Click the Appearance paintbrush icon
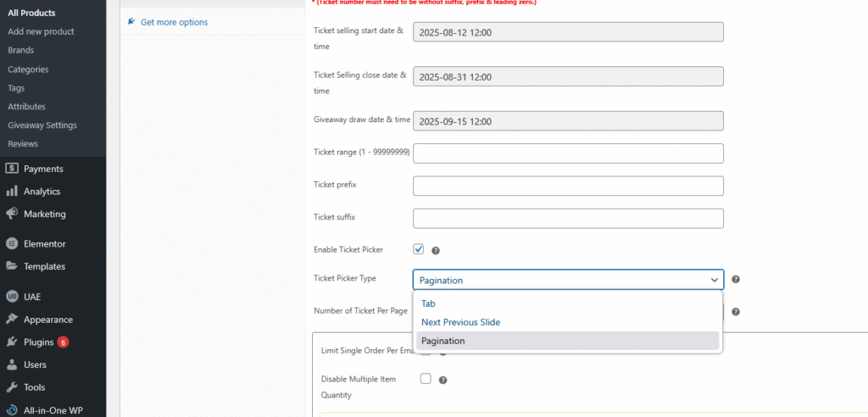Screen dimensions: 868x417 point(12,320)
